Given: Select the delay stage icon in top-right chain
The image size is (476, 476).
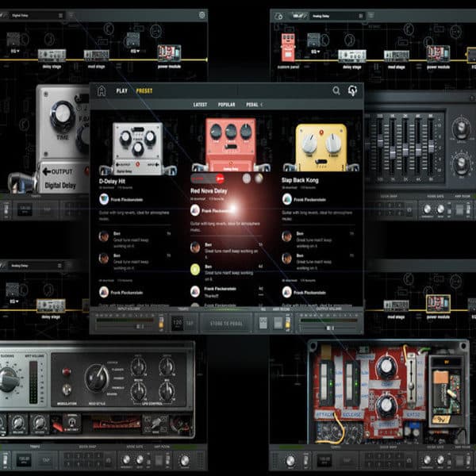Looking at the screenshot, I should [351, 56].
